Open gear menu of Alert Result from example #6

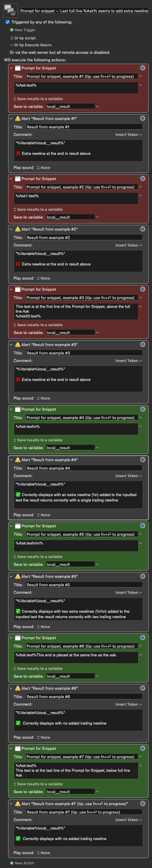point(143,688)
